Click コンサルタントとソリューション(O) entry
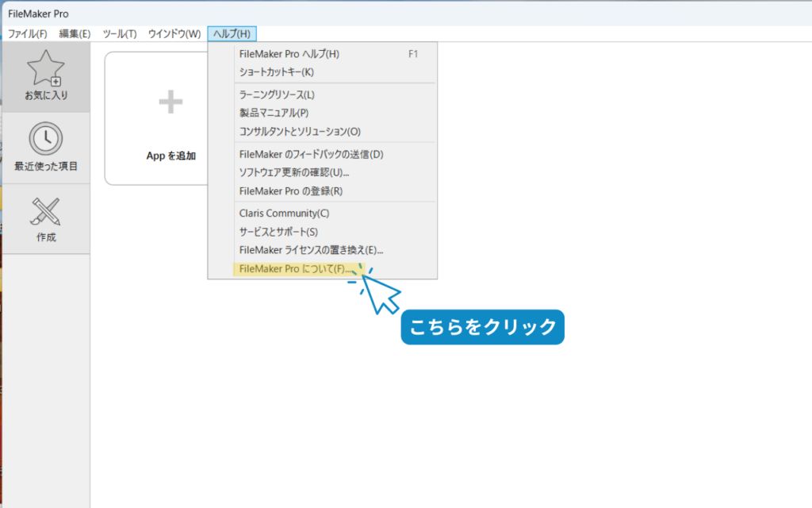 pyautogui.click(x=300, y=131)
